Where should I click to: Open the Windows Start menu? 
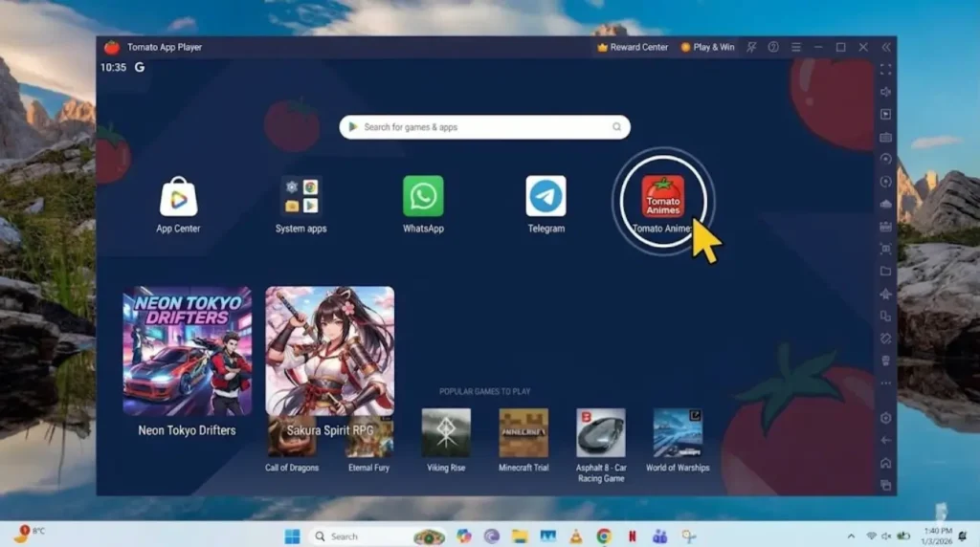point(292,536)
